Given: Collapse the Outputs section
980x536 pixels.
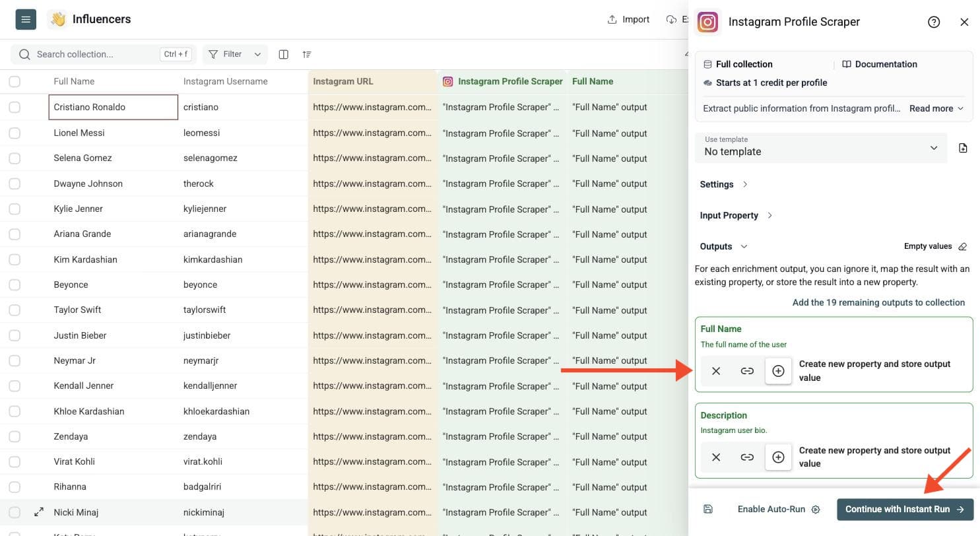Looking at the screenshot, I should [723, 246].
